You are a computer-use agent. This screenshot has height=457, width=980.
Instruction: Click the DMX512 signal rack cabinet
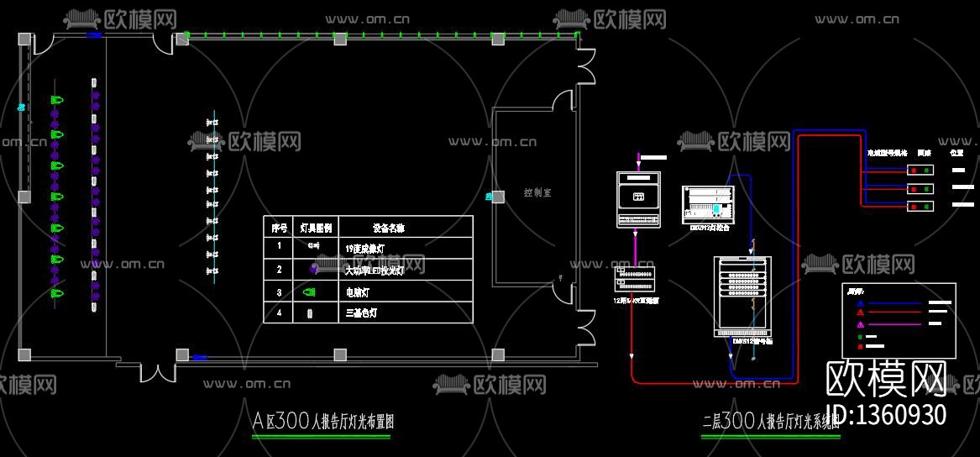[742, 297]
